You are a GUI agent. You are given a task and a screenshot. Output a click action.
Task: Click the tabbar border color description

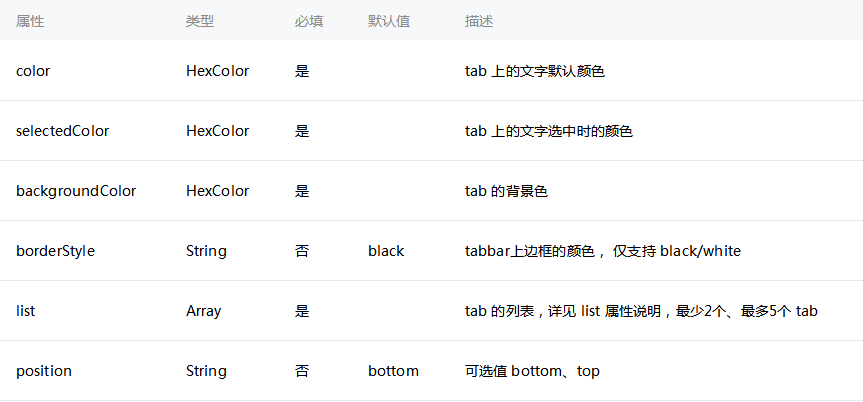tap(603, 251)
